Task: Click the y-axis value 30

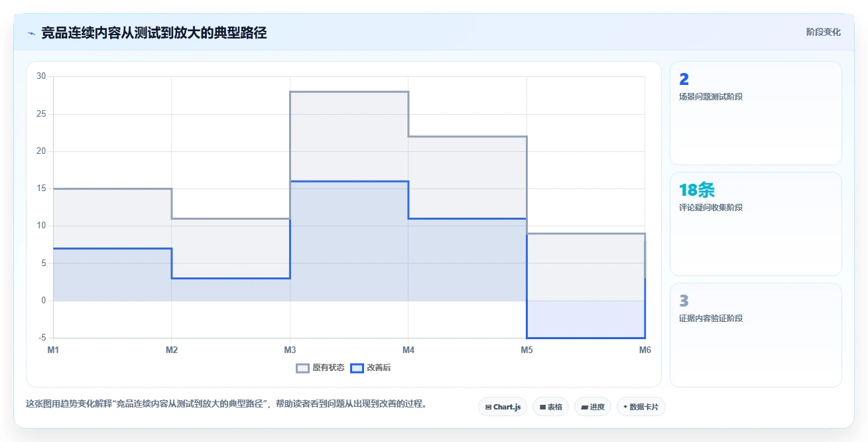Action: [x=41, y=76]
